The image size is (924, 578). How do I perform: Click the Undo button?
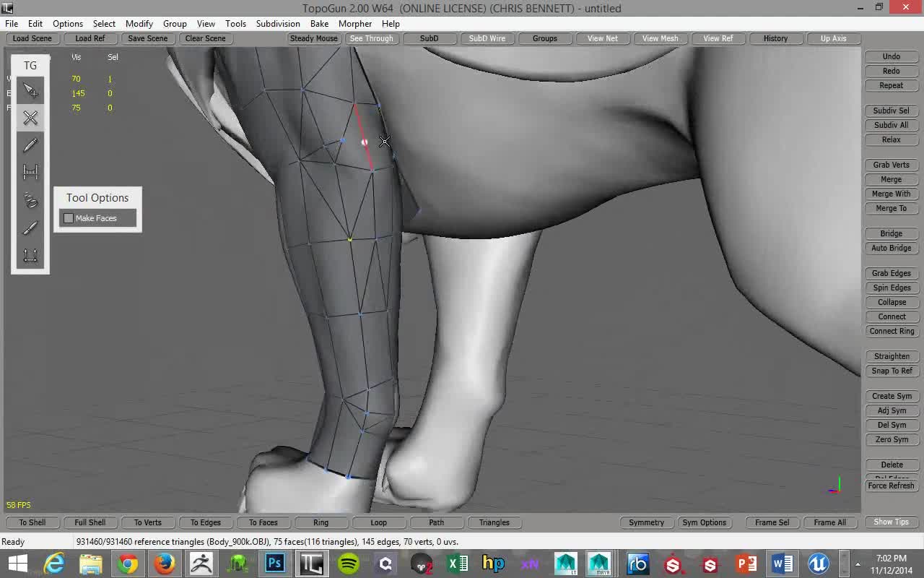click(892, 56)
